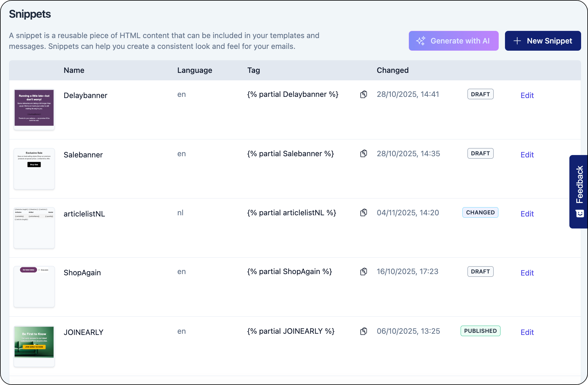Screen dimensions: 588x385
Task: Copy the ShopAgain partial tag
Action: (x=364, y=271)
